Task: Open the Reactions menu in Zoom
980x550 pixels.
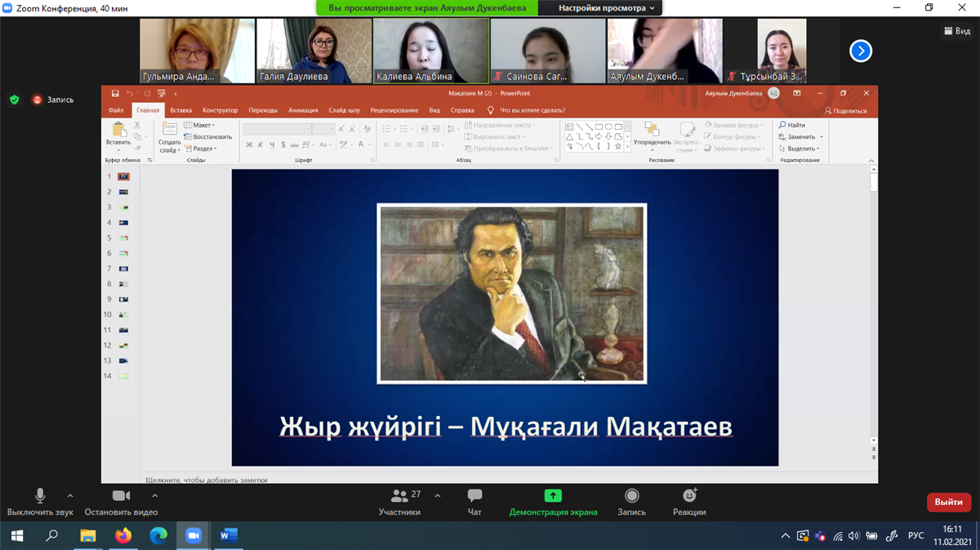Action: click(689, 496)
